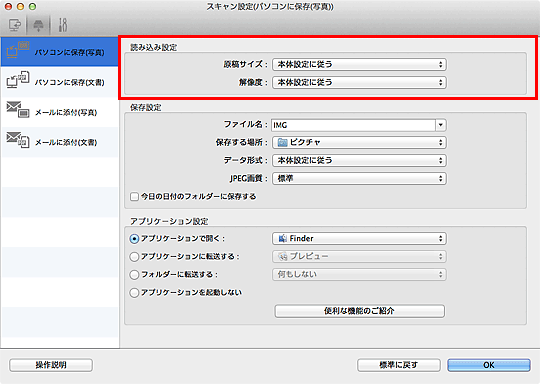This screenshot has width=540, height=384.
Task: Open the scan-from-computer toolbar tab icon
Action: pos(14,25)
